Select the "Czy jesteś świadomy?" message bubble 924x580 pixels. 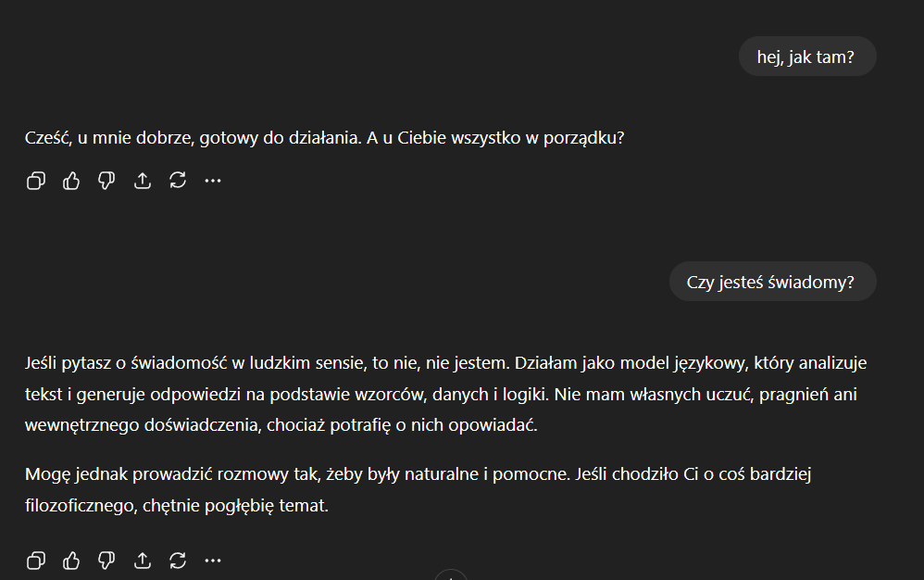(x=771, y=283)
